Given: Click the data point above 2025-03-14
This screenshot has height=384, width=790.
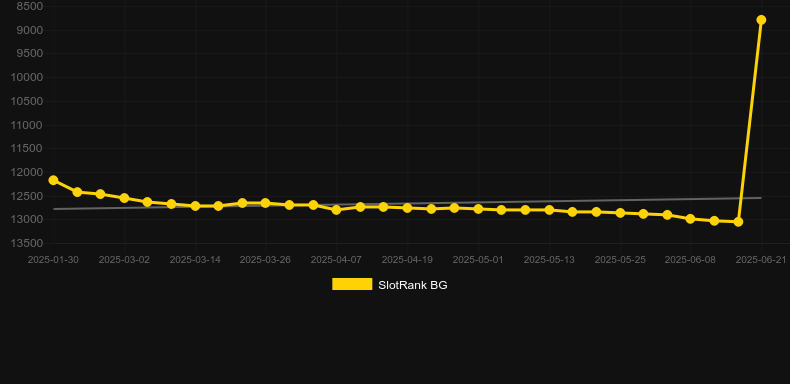Looking at the screenshot, I should pyautogui.click(x=195, y=206).
